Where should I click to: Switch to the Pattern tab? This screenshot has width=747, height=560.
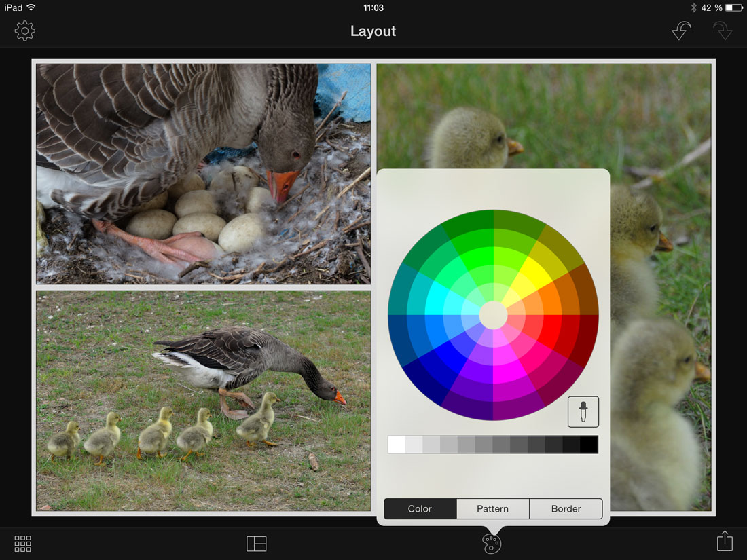(492, 508)
